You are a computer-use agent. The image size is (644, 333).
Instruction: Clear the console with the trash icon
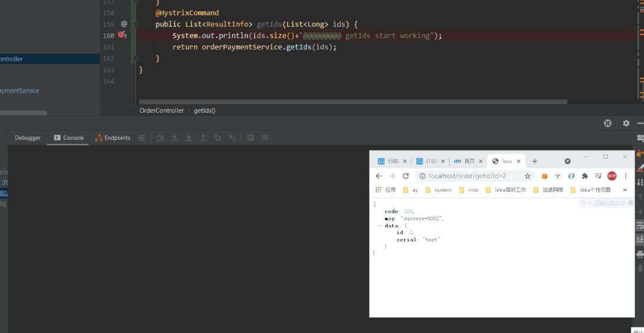click(x=639, y=269)
